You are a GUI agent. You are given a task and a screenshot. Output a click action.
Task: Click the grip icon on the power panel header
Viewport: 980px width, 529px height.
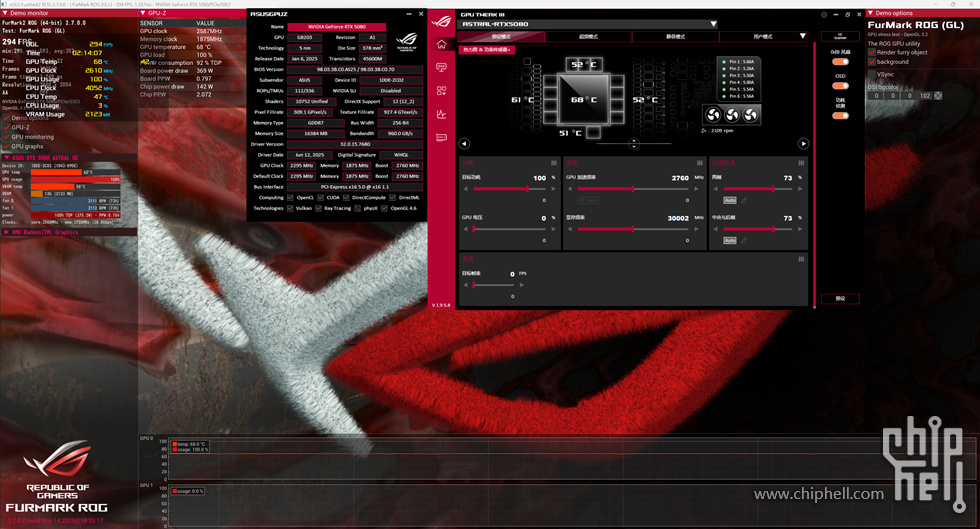point(554,163)
